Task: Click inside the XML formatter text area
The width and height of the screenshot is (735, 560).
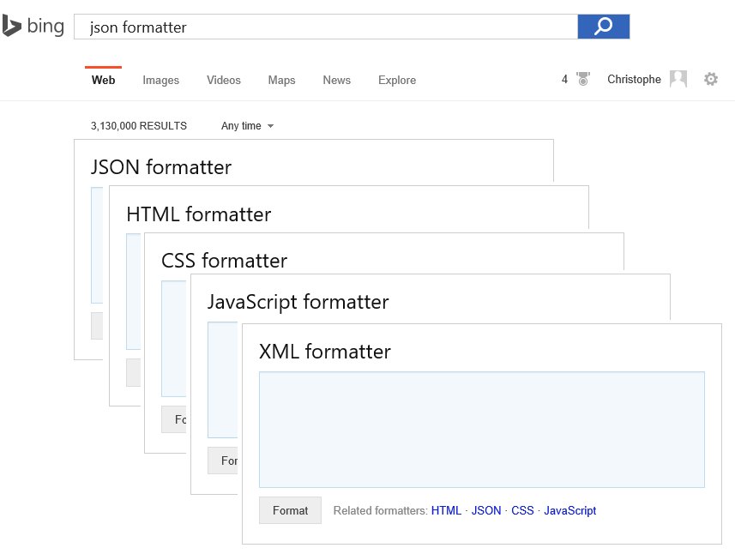Action: click(x=482, y=430)
